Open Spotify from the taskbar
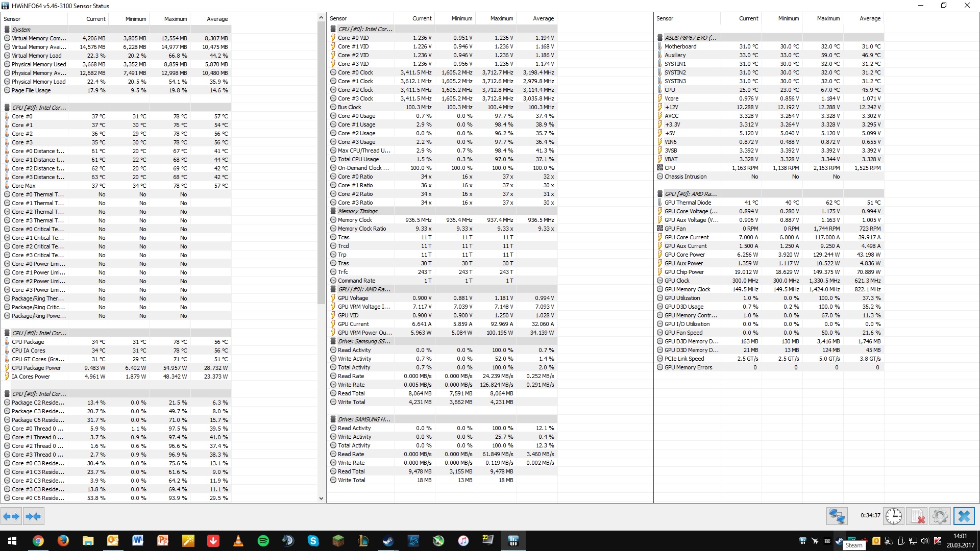 coord(263,541)
